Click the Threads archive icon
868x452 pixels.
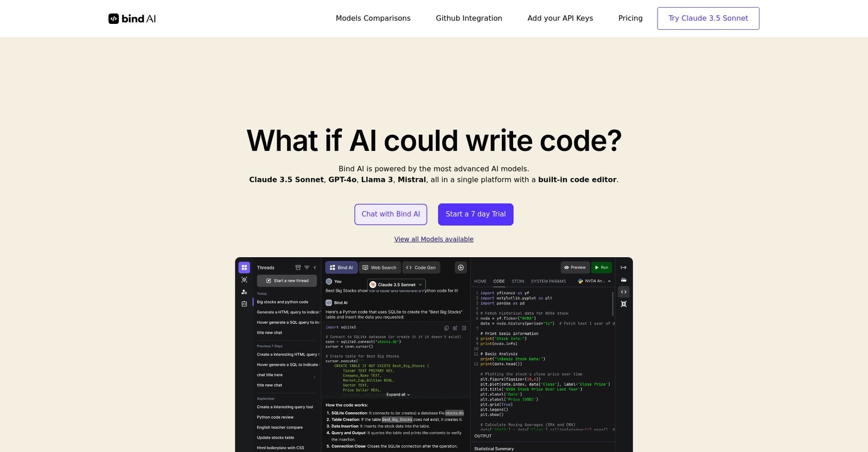click(x=298, y=268)
